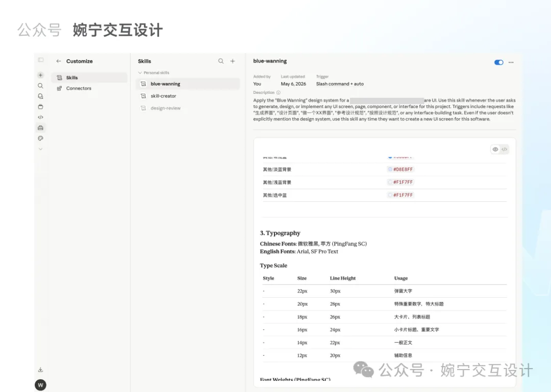Start a new chat with plus icon
Screen dimensions: 551x392
click(40, 75)
